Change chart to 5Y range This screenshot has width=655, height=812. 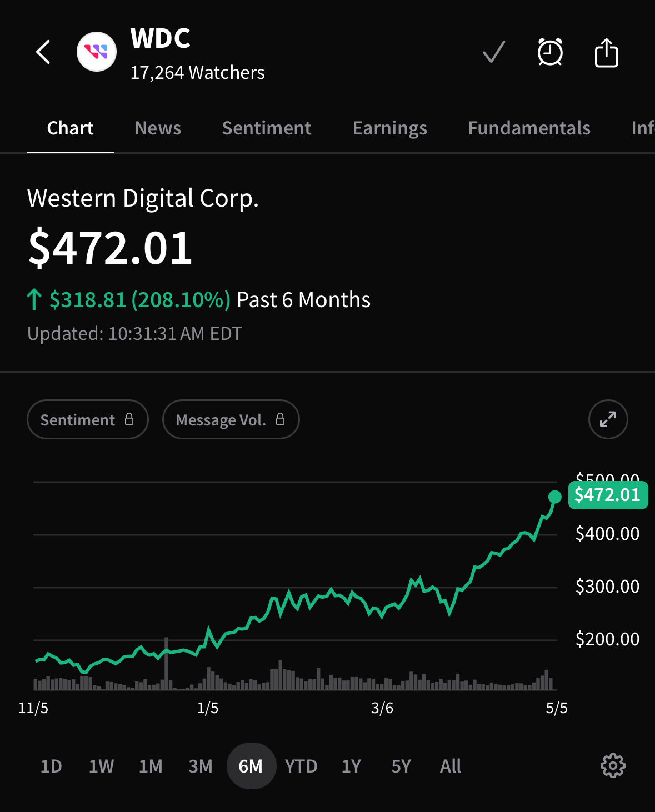[x=401, y=766]
